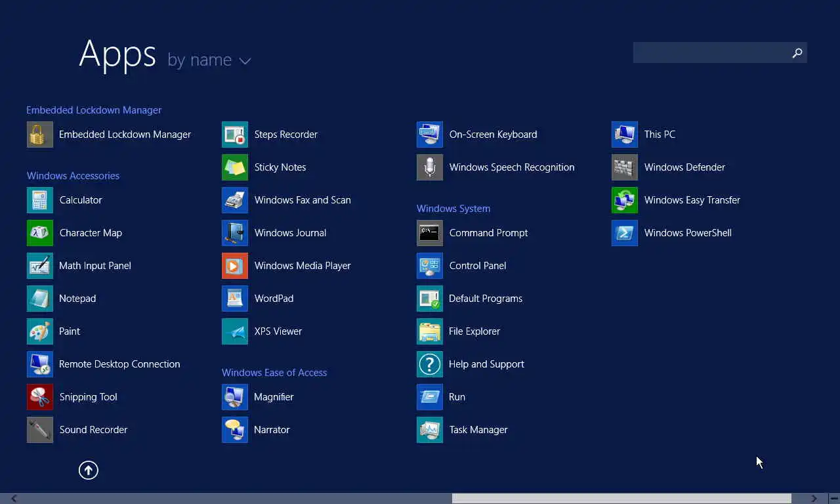Open the Windows Easy Transfer icon
Screen dimensions: 840x504
[x=625, y=200]
